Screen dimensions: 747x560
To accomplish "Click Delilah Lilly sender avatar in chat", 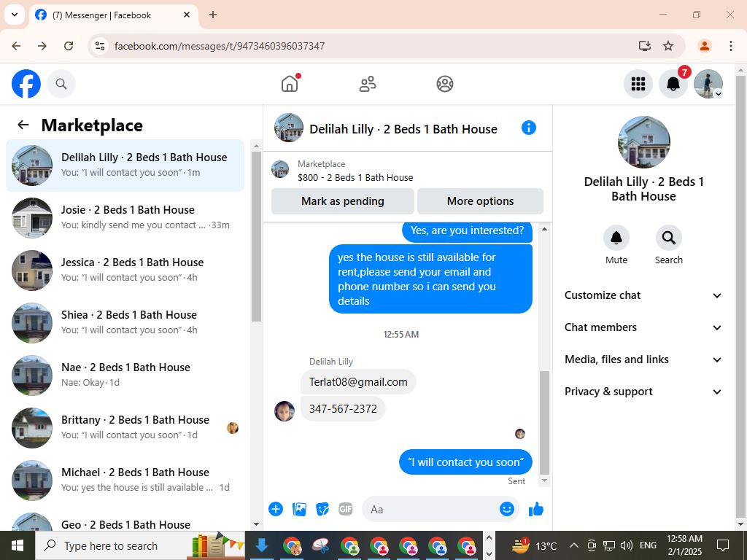I will 285,411.
